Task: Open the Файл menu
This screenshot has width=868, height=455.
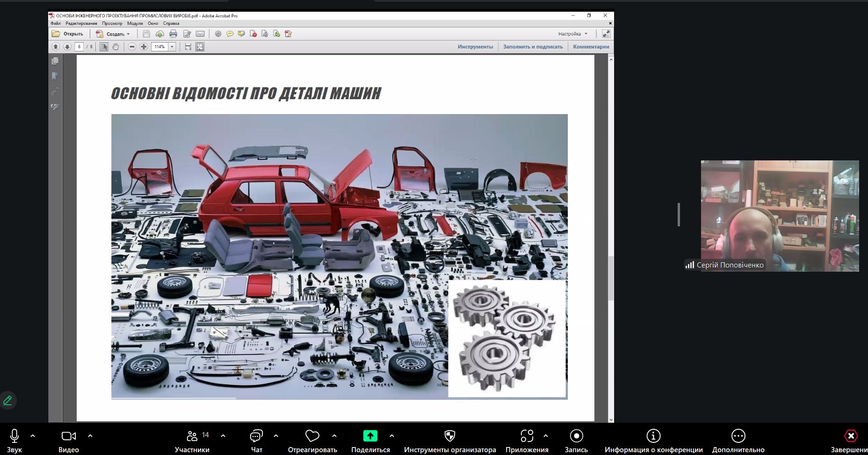Action: coord(56,23)
